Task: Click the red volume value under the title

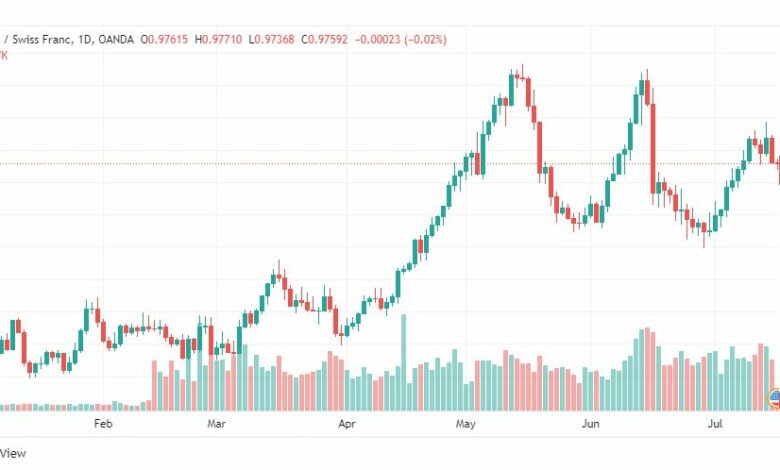Action: 3,55
